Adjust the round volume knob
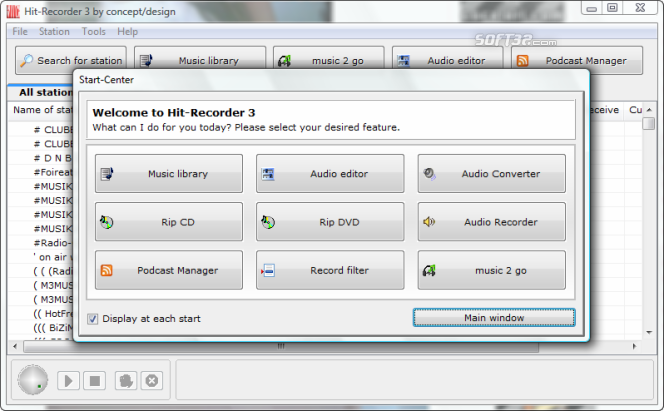 coord(33,380)
